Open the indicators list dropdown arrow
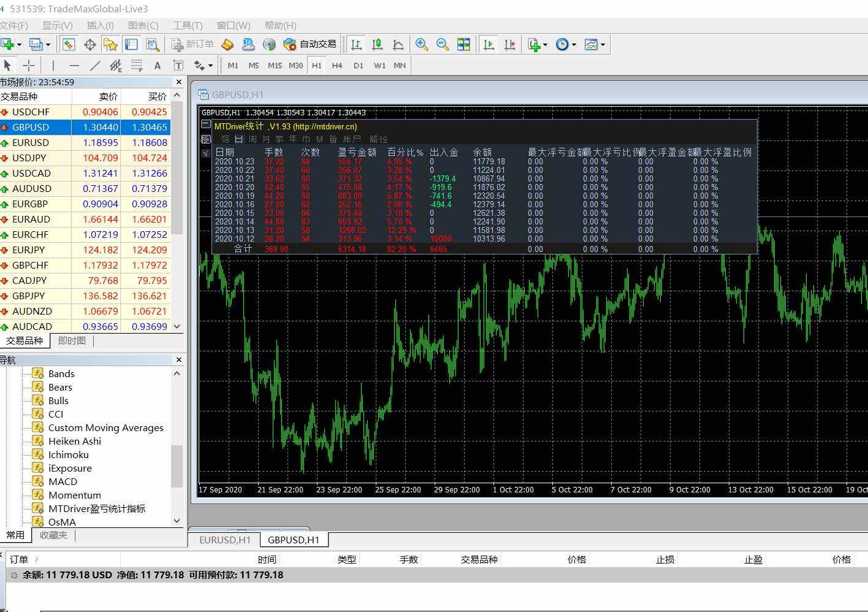 click(x=545, y=45)
